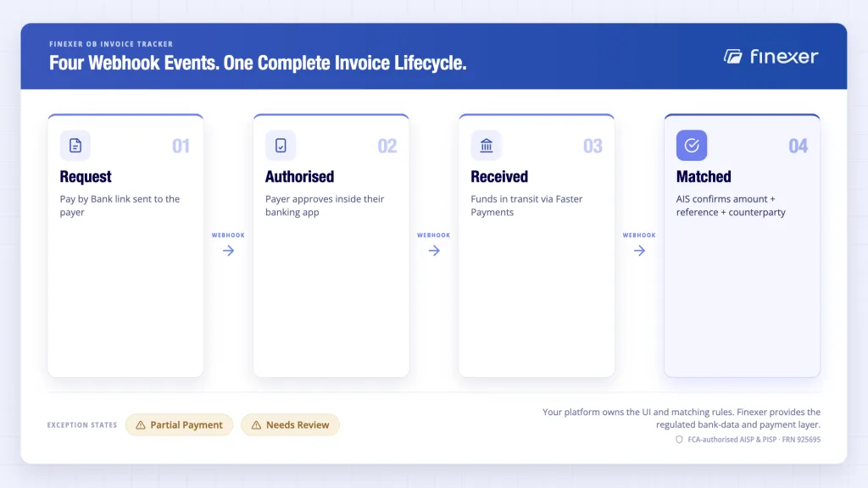Select the Needs Review exception badge
This screenshot has height=488, width=868.
pos(290,425)
